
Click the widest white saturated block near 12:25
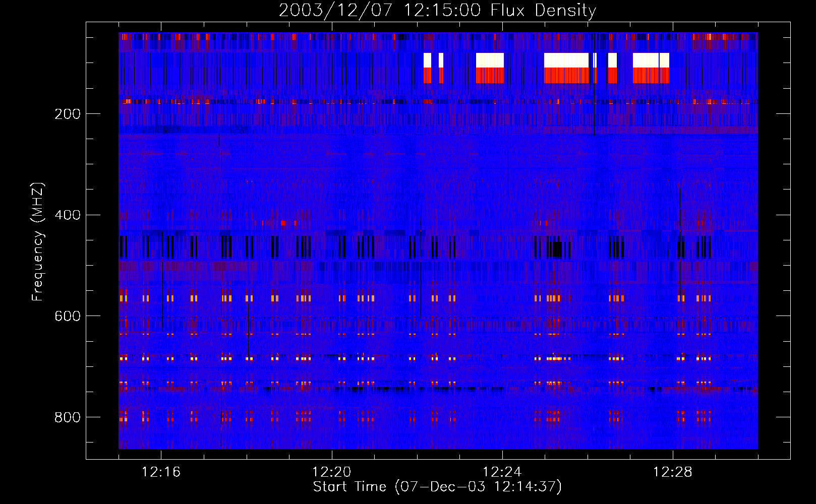click(x=566, y=60)
